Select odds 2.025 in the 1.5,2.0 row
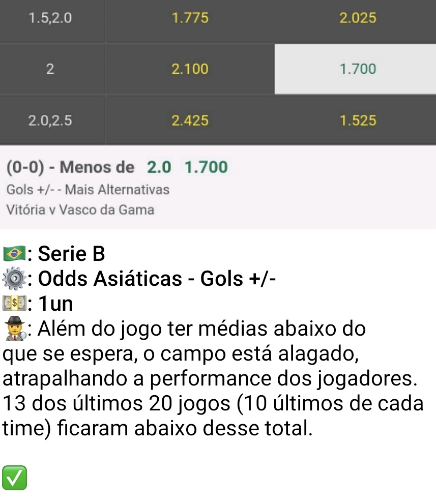The image size is (436, 504). (358, 18)
